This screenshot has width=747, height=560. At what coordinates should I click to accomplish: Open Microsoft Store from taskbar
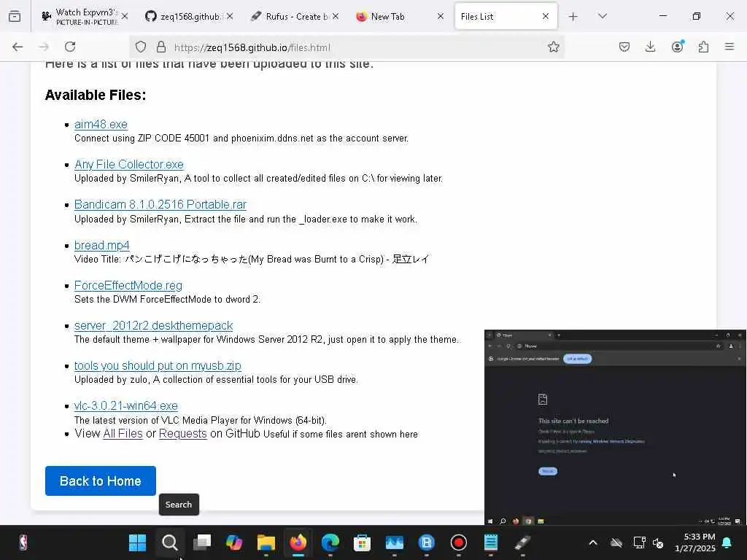click(x=362, y=542)
